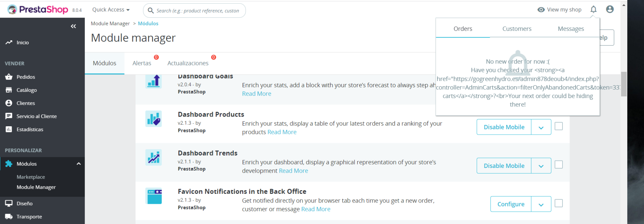Click the search magnifier icon
Screen dimensions: 644x224
tap(151, 11)
